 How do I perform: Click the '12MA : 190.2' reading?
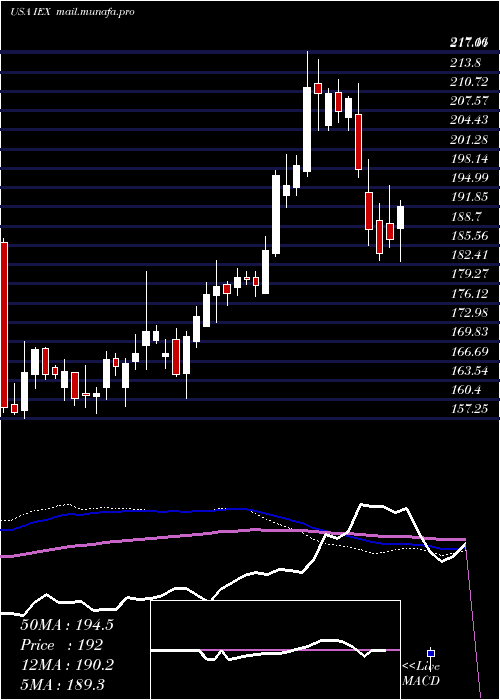point(67,665)
